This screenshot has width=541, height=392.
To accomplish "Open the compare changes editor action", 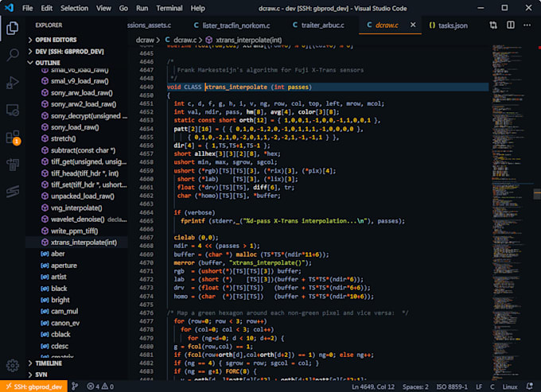I will 493,25.
